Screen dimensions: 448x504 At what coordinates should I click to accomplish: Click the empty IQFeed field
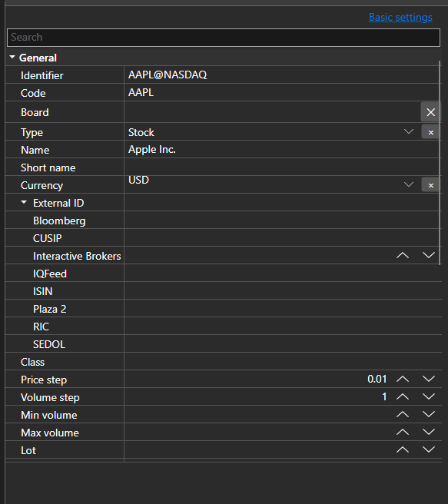coord(283,274)
